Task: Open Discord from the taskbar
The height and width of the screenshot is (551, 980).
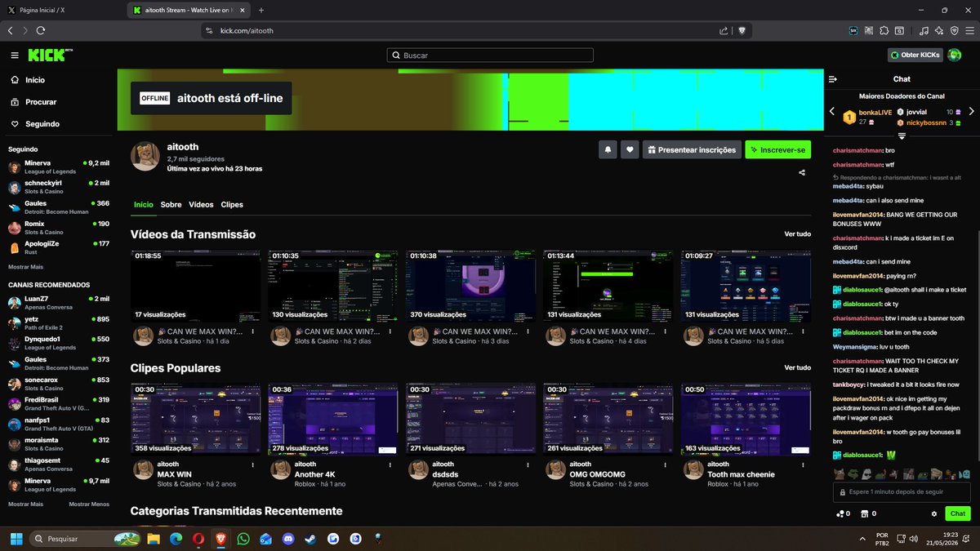Action: [288, 539]
